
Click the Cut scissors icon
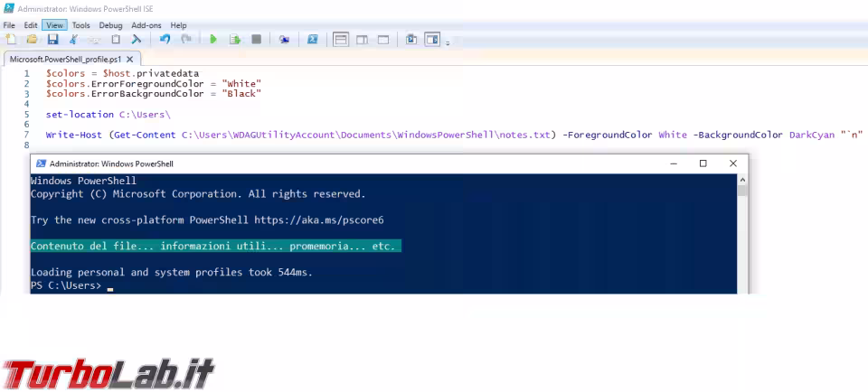pos(73,40)
